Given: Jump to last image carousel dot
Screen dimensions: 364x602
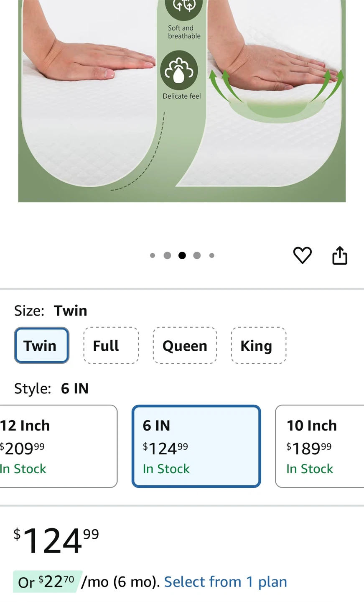Looking at the screenshot, I should [212, 255].
